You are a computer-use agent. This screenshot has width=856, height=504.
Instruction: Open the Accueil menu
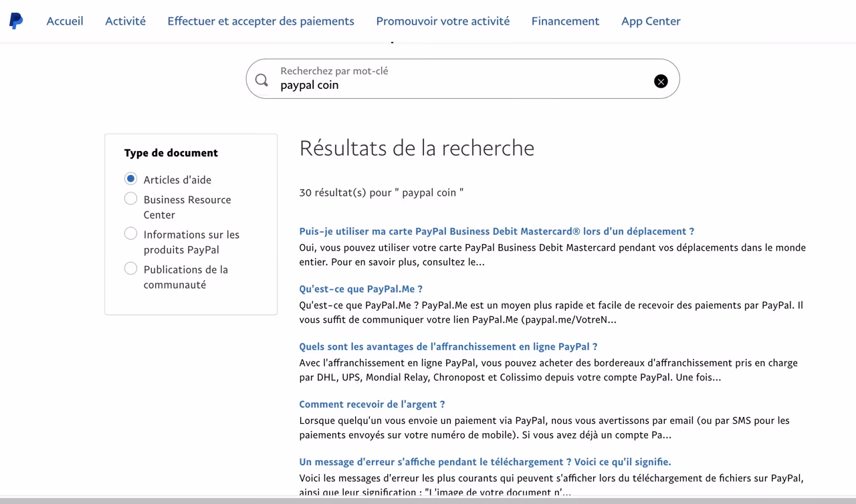click(x=65, y=21)
